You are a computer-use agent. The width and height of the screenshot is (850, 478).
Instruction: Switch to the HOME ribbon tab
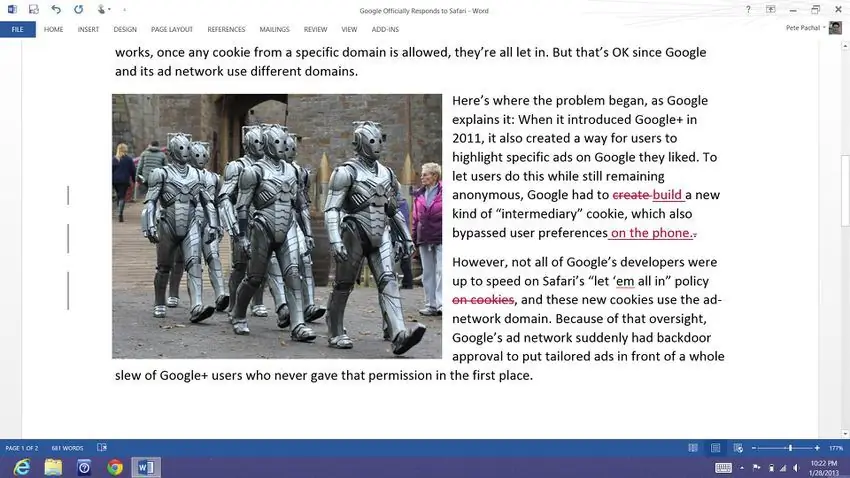53,29
